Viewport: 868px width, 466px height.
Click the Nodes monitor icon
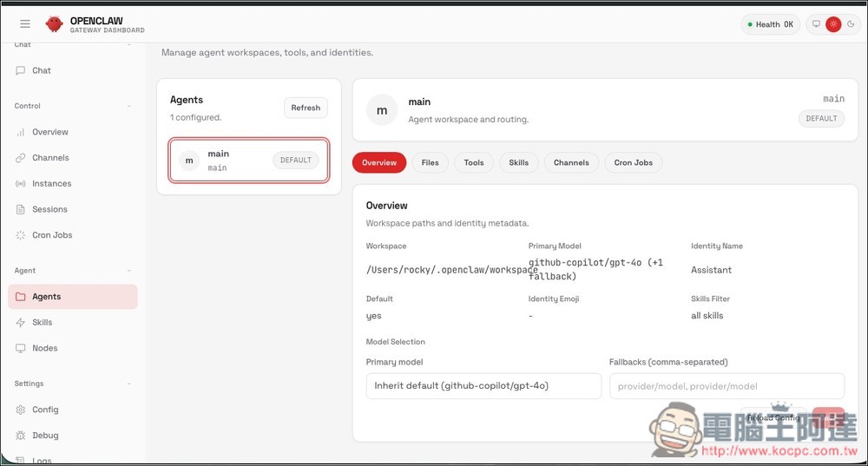21,348
